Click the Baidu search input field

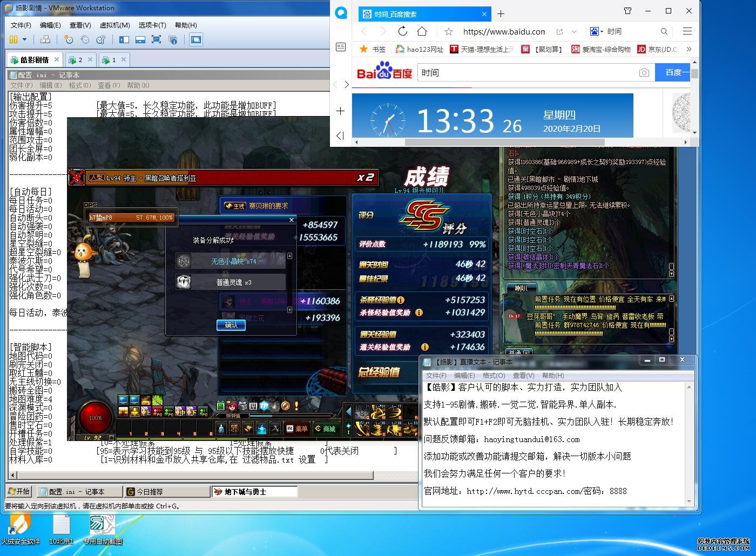point(526,72)
